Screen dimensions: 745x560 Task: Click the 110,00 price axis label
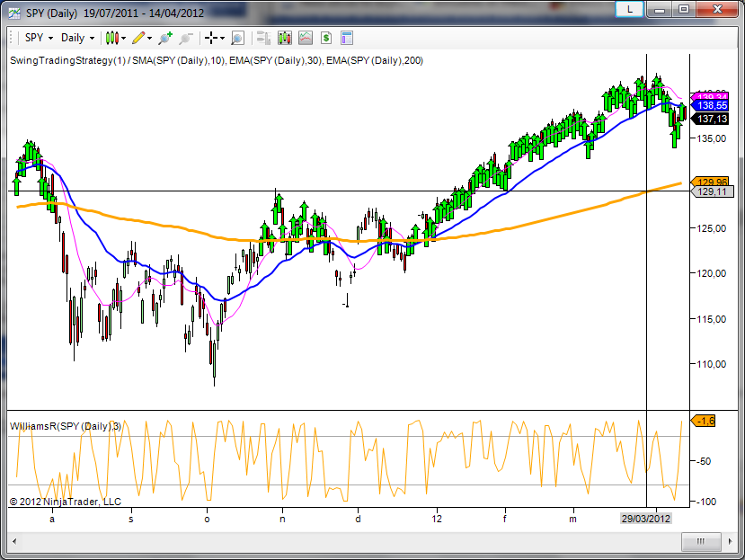coord(711,364)
